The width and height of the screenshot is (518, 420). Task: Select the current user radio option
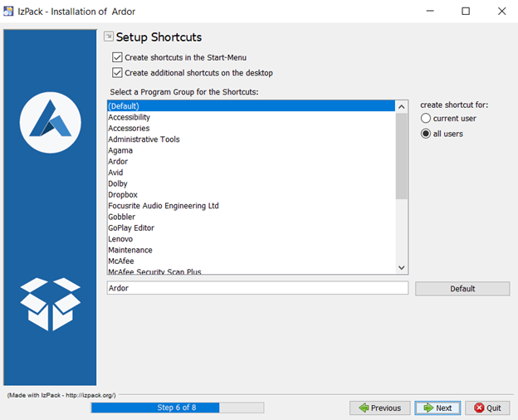[426, 119]
